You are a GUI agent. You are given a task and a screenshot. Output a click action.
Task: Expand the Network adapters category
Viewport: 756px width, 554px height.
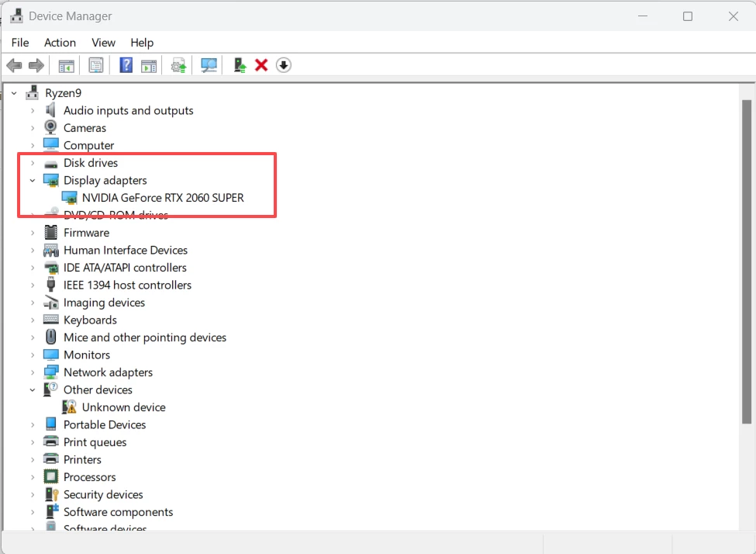click(x=33, y=372)
